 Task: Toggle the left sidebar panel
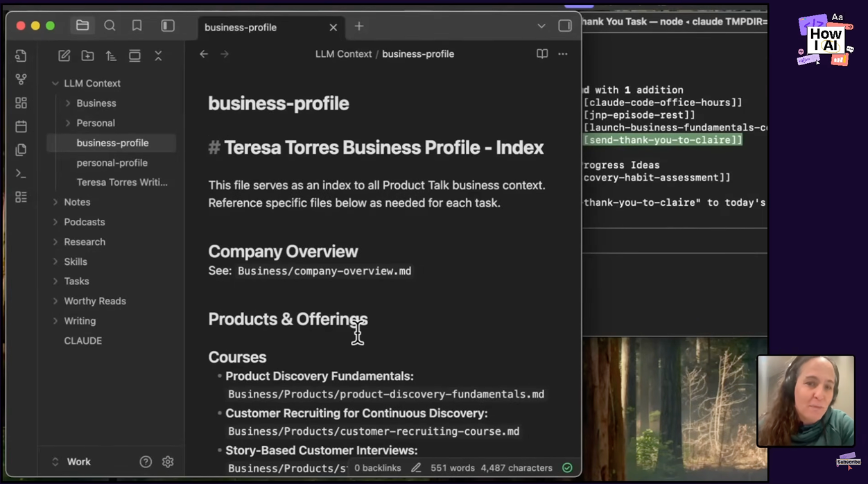(168, 26)
